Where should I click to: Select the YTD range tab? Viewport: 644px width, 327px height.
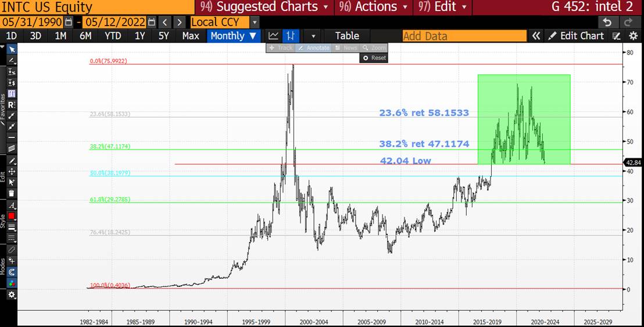pos(113,36)
